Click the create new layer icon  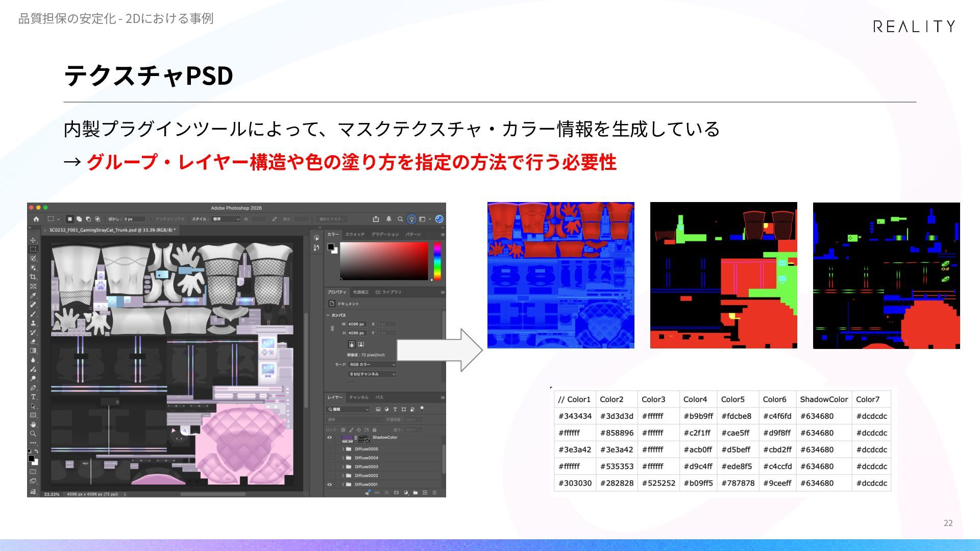(x=425, y=493)
